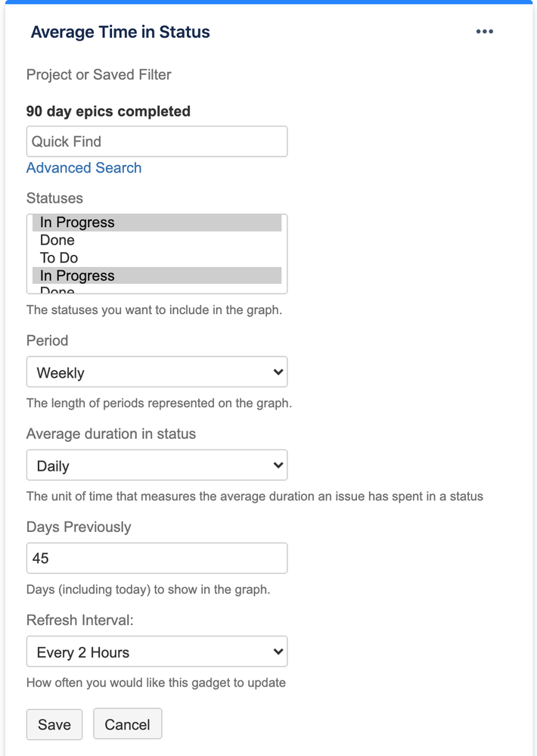Expand Average duration dropdown showing Daily
The height and width of the screenshot is (756, 537).
click(157, 465)
